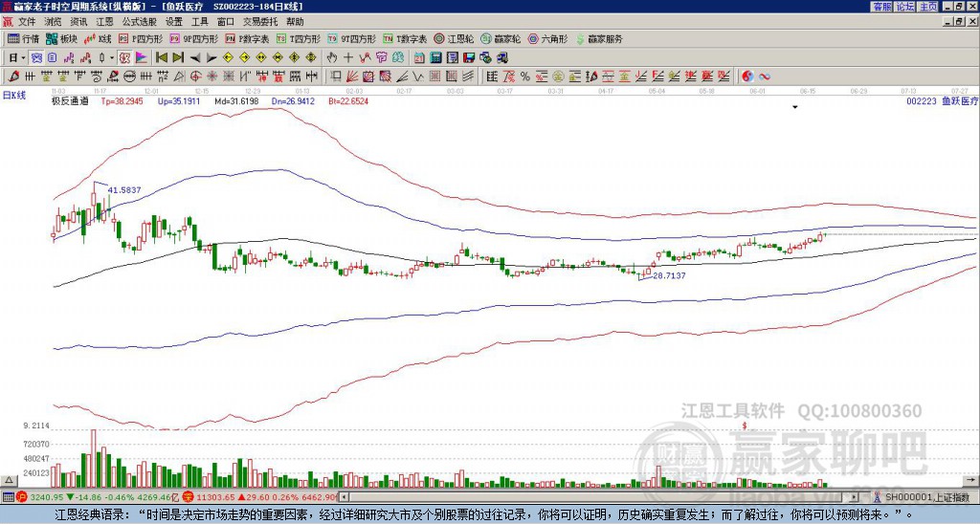
Task: Select the crosshair cursor tool
Action: click(x=348, y=58)
